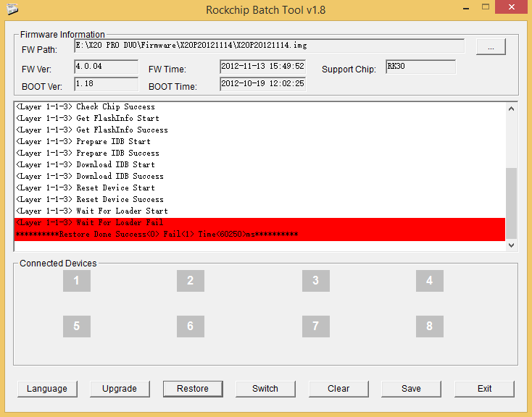Click the Support Chip field RK30
This screenshot has width=532, height=417.
(x=420, y=67)
